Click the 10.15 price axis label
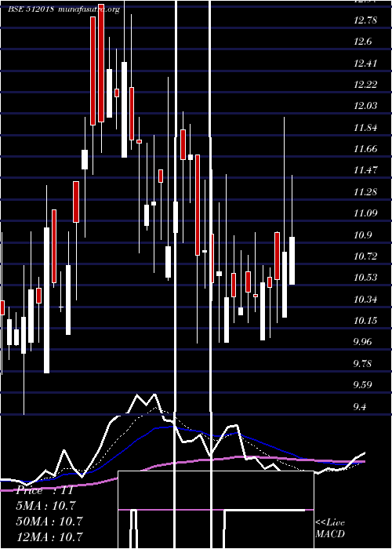 (365, 321)
